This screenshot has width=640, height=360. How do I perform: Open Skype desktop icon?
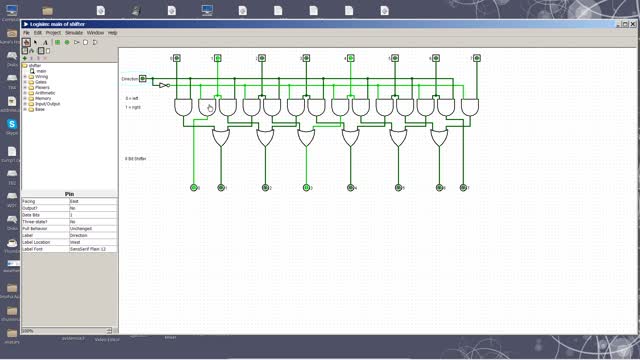pos(12,124)
